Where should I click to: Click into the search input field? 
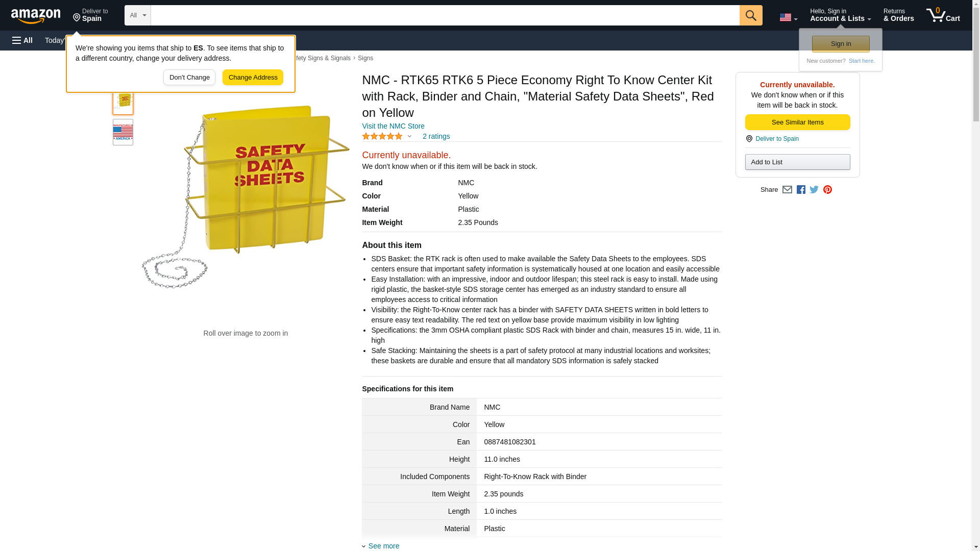click(444, 15)
